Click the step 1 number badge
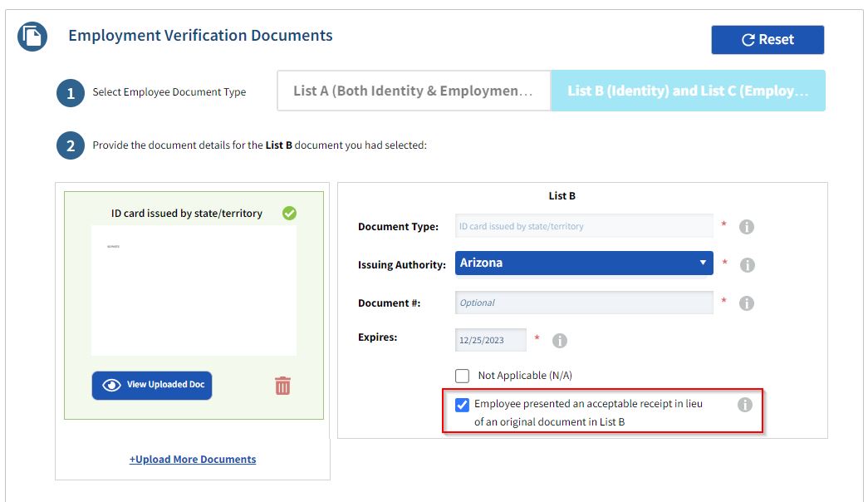Image resolution: width=868 pixels, height=502 pixels. point(71,93)
